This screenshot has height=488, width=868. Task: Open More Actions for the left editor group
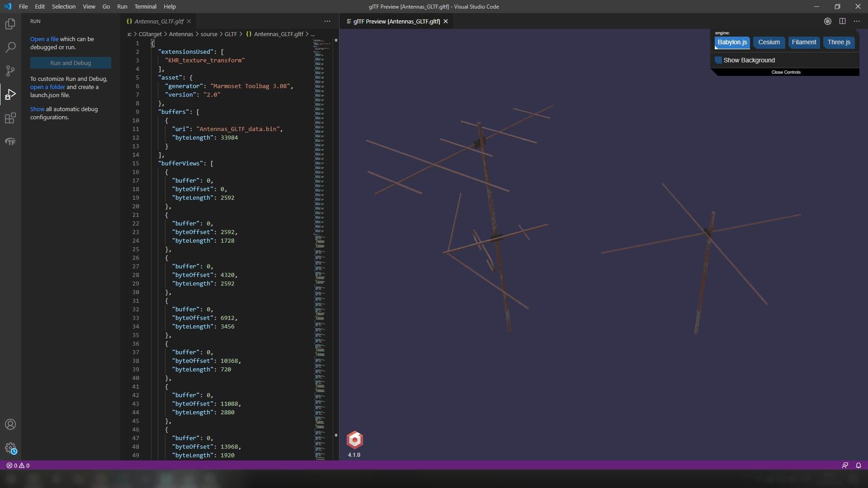click(x=327, y=21)
